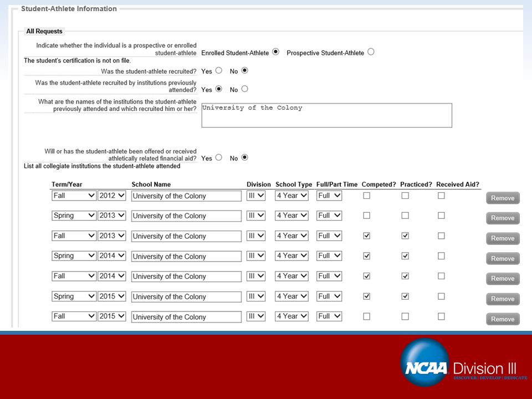532x399 pixels.
Task: Choose Yes for student-athlete recruited
Action: click(x=218, y=70)
